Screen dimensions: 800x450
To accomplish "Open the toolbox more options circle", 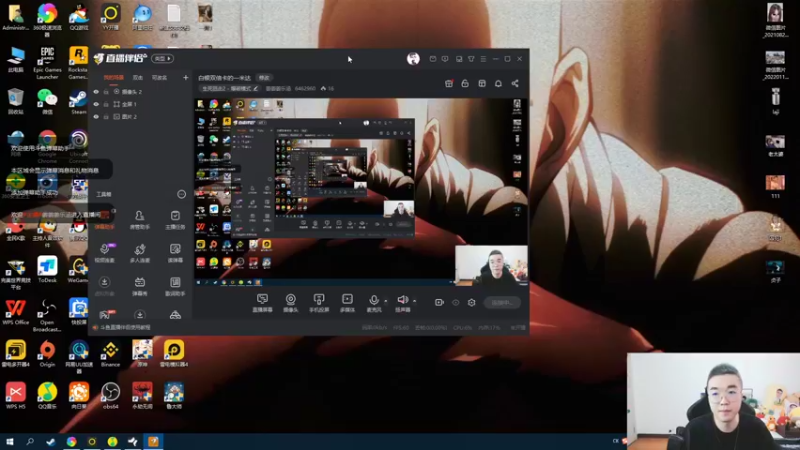I will click(x=181, y=194).
